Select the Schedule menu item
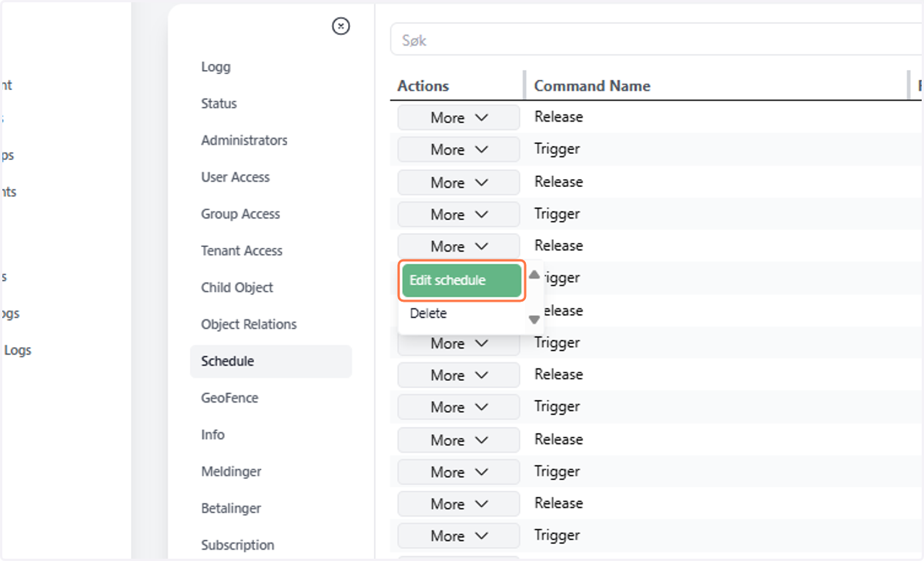Screen dimensions: 924x561 pyautogui.click(x=271, y=361)
